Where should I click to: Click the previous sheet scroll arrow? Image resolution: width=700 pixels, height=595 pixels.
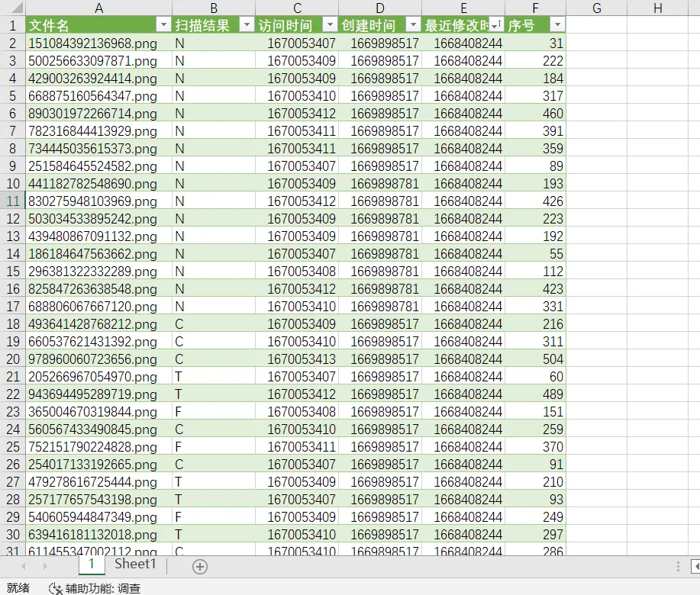point(23,566)
